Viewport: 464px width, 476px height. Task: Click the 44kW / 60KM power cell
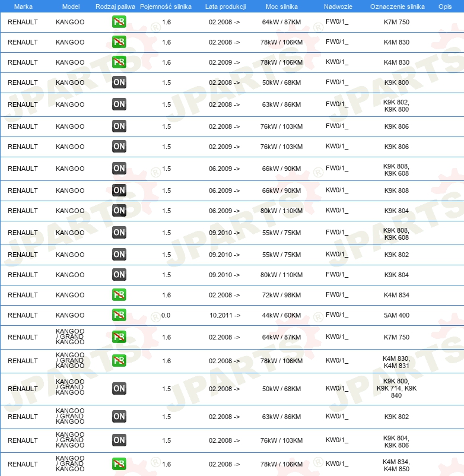(281, 315)
